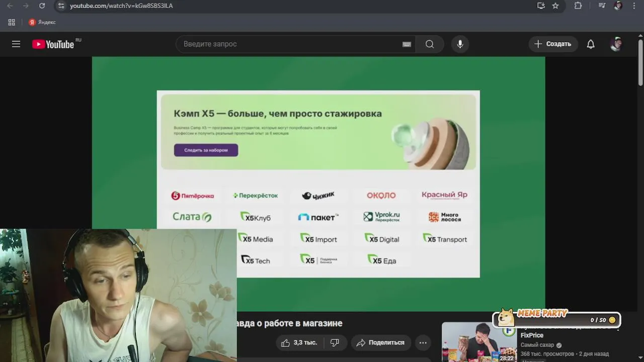Click the browser forward arrow
The width and height of the screenshot is (644, 362).
point(26,6)
